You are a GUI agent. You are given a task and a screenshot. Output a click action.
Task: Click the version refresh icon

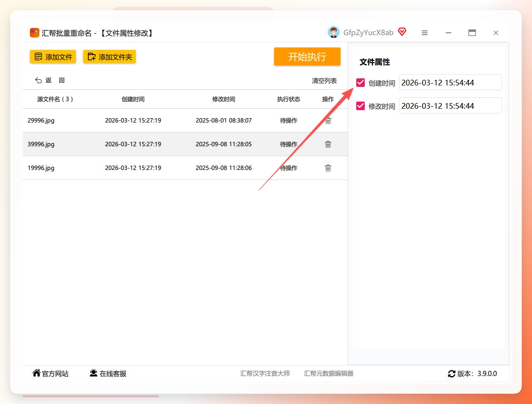pyautogui.click(x=452, y=374)
